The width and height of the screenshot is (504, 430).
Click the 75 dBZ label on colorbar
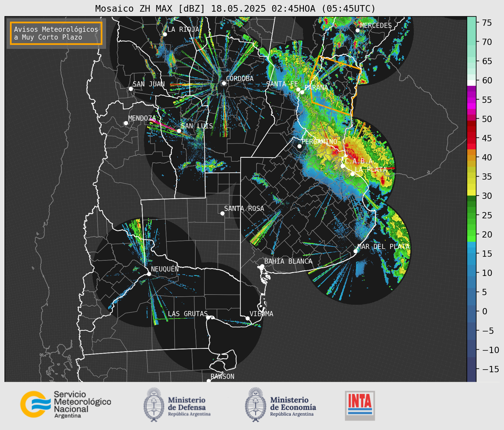487,23
